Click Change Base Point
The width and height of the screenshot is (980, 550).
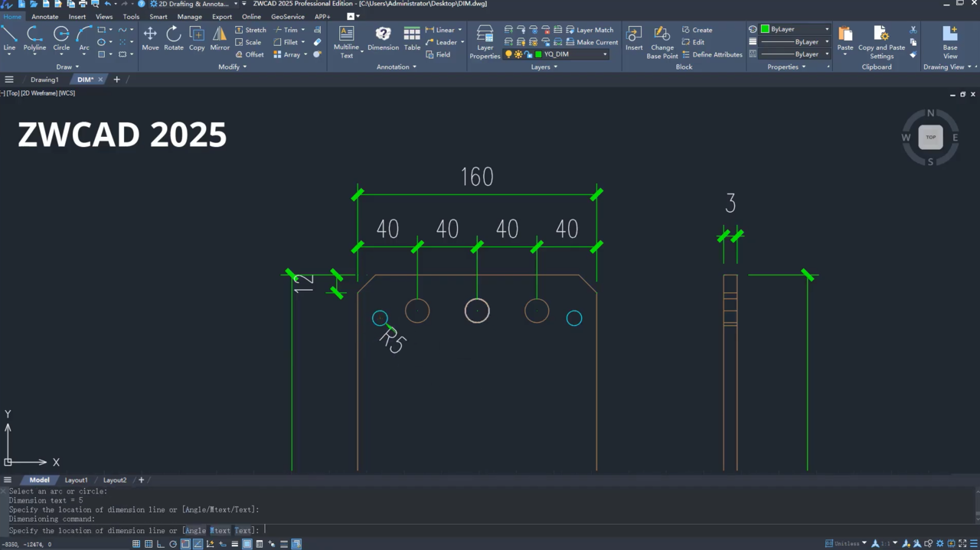[662, 41]
